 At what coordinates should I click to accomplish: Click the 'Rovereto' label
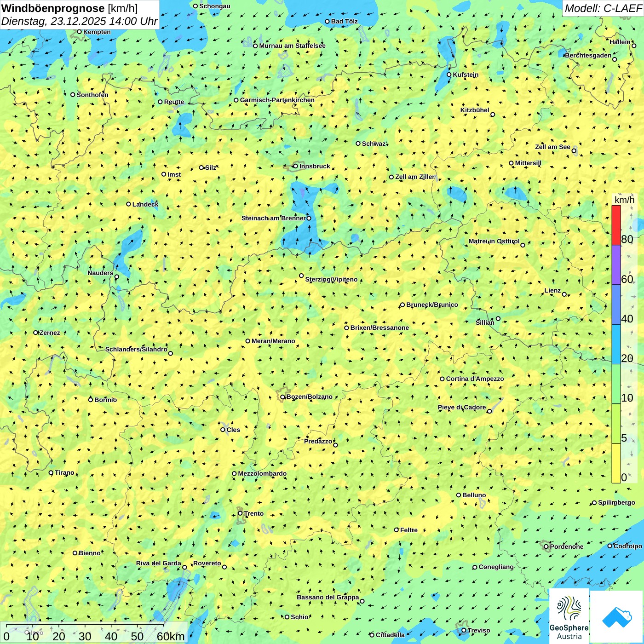tap(207, 563)
